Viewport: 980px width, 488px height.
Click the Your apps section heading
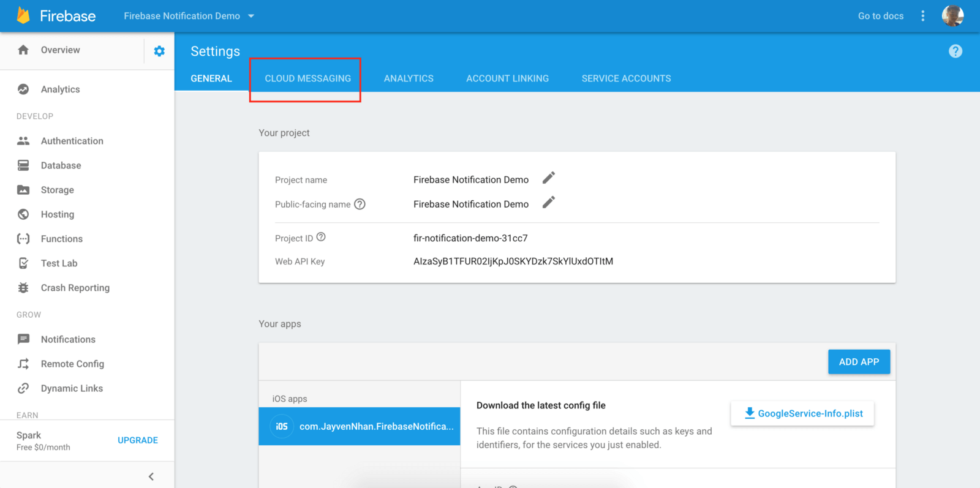[x=280, y=324]
